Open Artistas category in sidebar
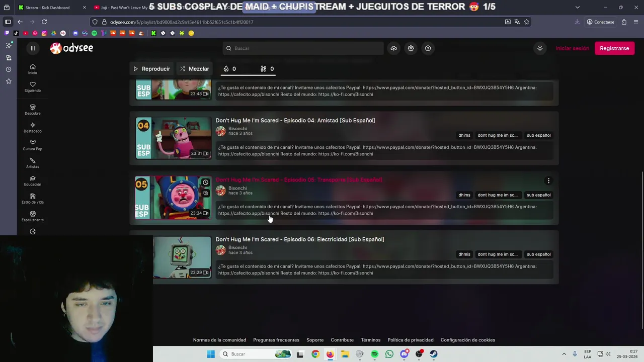This screenshot has width=644, height=362. 33,163
